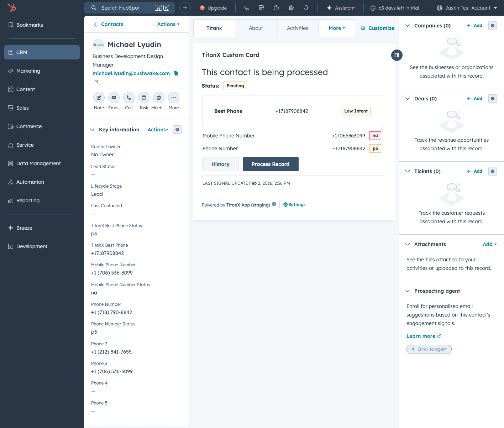Click the History button
The width and height of the screenshot is (504, 428).
point(220,164)
